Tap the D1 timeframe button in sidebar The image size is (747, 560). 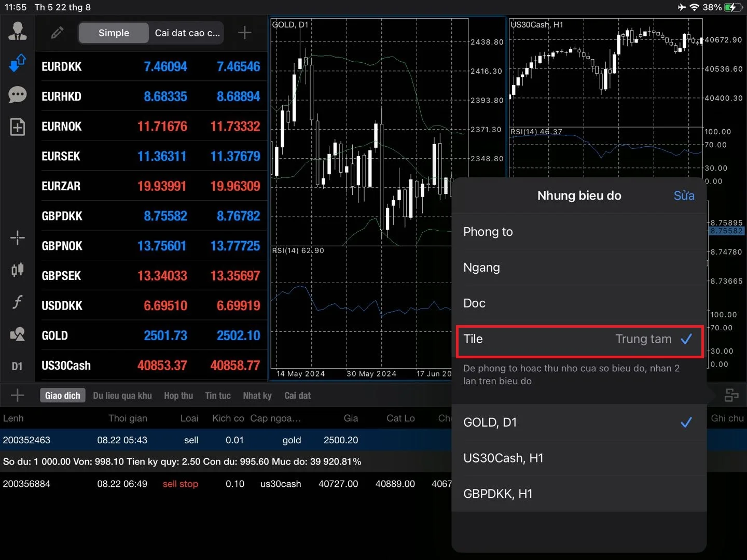(x=17, y=366)
